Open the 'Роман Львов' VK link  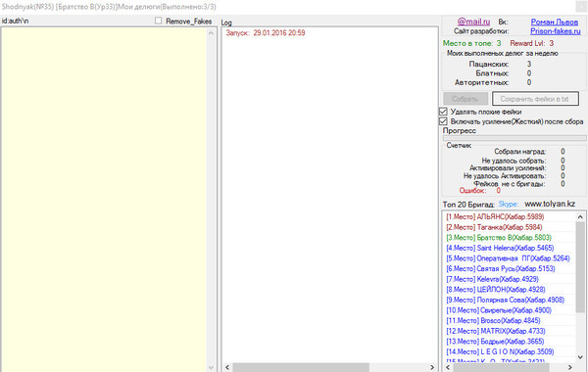click(x=555, y=23)
